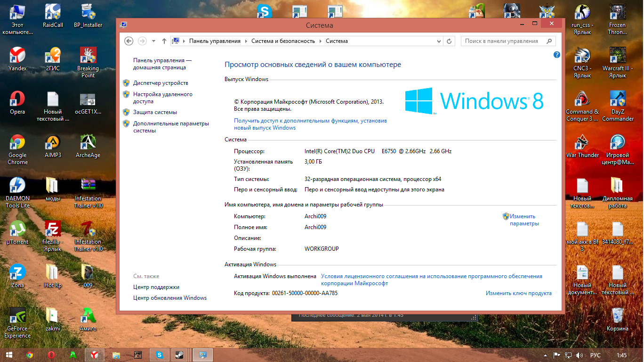Click Изменить ключ продукта link
The image size is (644, 362).
coord(519,293)
